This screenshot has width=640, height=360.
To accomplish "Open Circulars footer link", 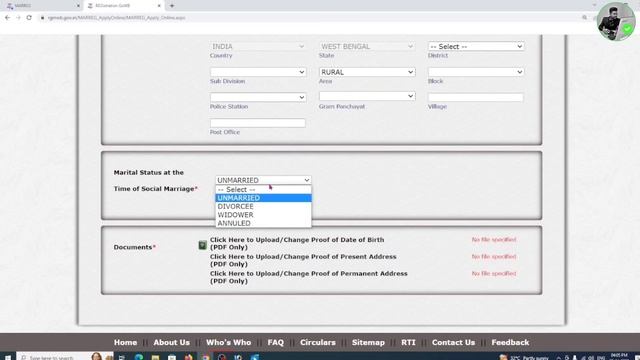I will [x=318, y=342].
